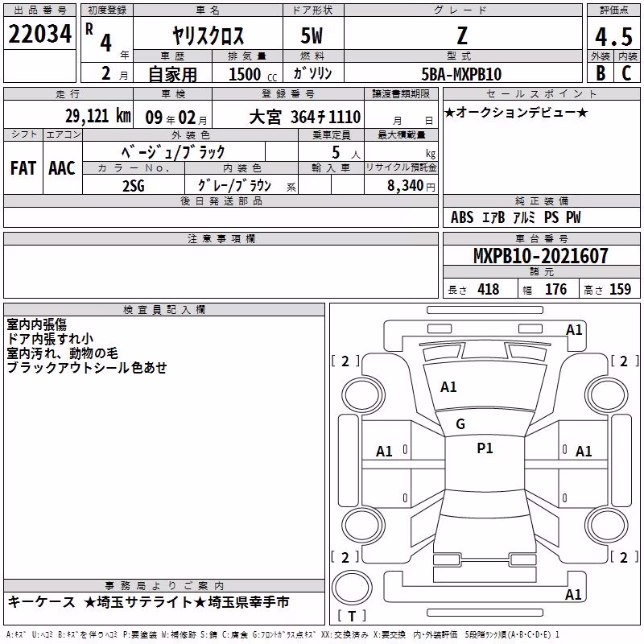Select the fuel type ガソリン
This screenshot has height=644, width=644.
[312, 73]
